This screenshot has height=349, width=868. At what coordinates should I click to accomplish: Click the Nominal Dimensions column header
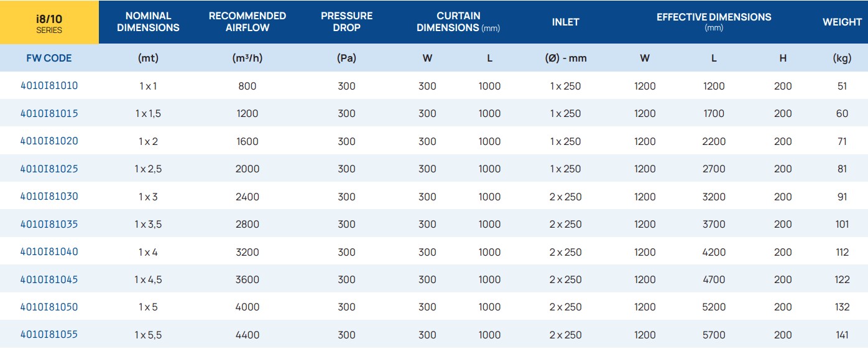[x=148, y=22]
